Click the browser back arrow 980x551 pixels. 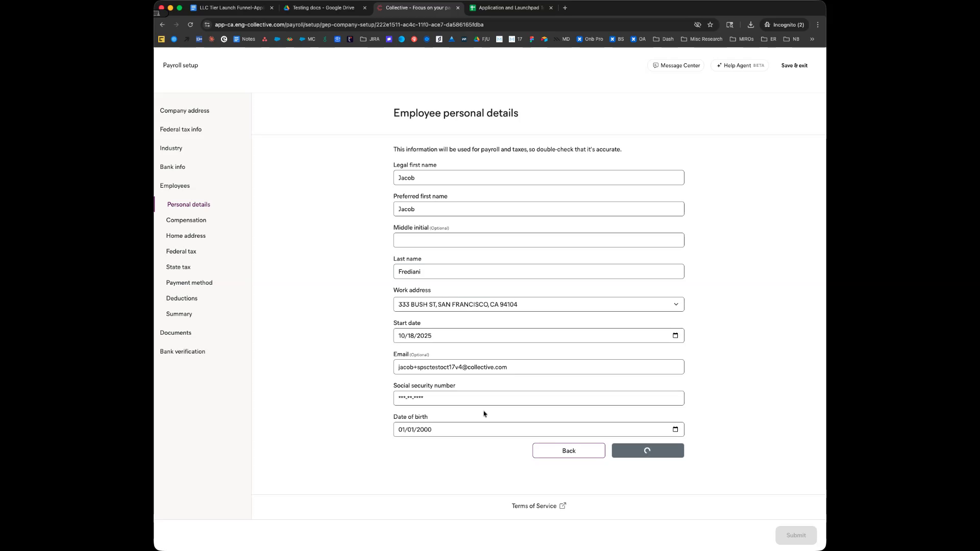click(x=162, y=24)
